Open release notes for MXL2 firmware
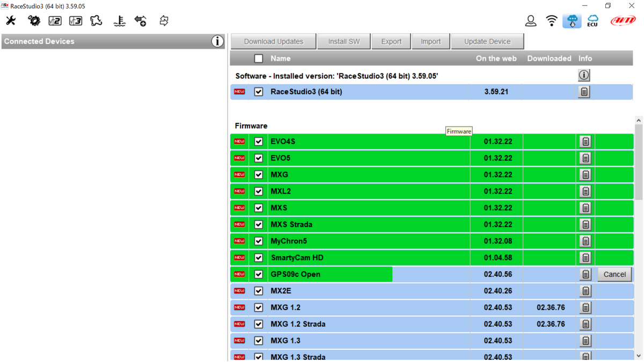644x362 pixels. point(586,191)
